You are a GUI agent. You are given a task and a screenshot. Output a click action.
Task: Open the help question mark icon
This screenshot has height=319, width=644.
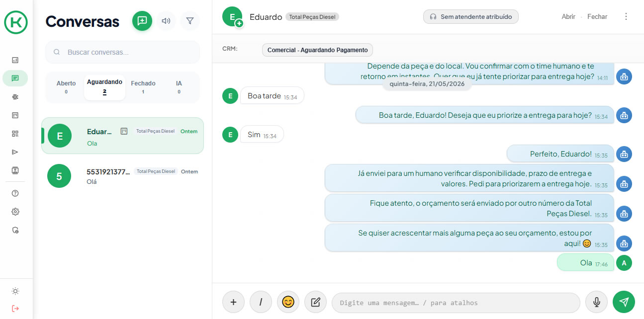15,193
